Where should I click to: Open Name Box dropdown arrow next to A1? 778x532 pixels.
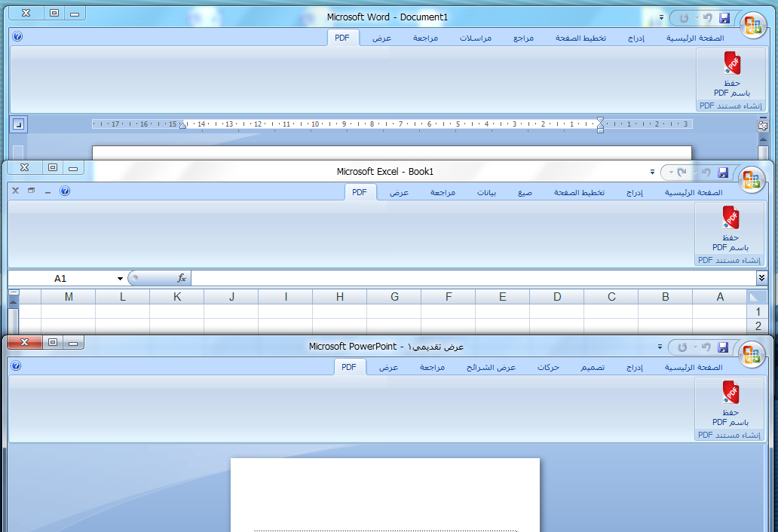click(120, 279)
